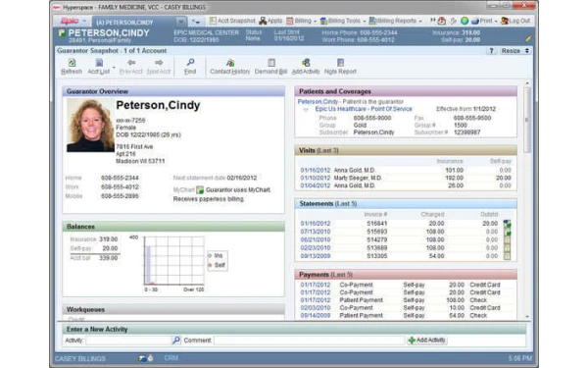
Task: Click the green plus Add Activity button
Action: [427, 341]
